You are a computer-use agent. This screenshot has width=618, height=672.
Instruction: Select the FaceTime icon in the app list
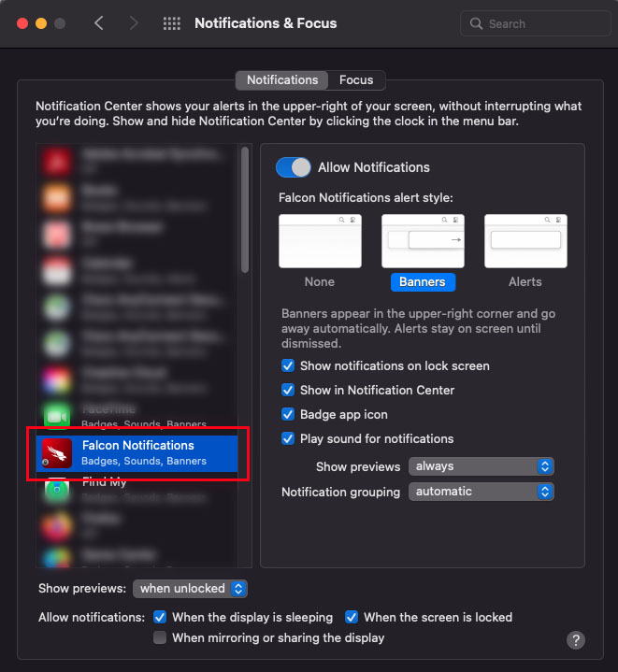pyautogui.click(x=58, y=416)
